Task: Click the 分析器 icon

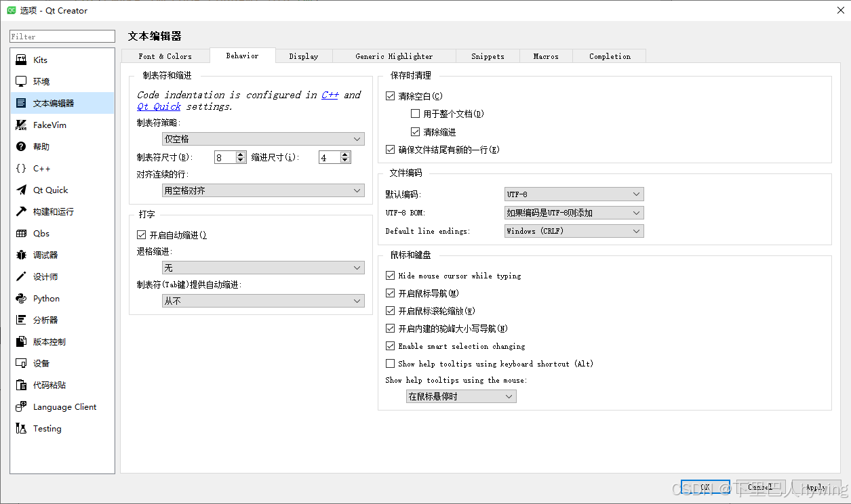Action: pyautogui.click(x=21, y=320)
